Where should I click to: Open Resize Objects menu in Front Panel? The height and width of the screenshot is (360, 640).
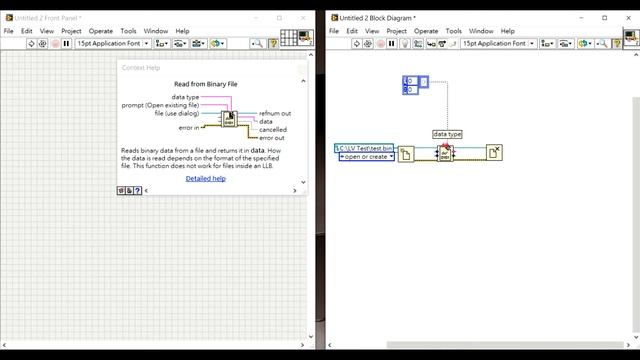[x=198, y=43]
